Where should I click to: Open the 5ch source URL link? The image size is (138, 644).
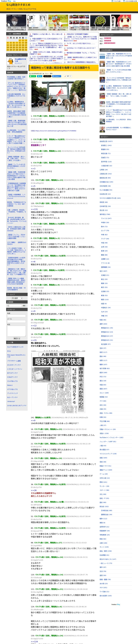pos(56,131)
